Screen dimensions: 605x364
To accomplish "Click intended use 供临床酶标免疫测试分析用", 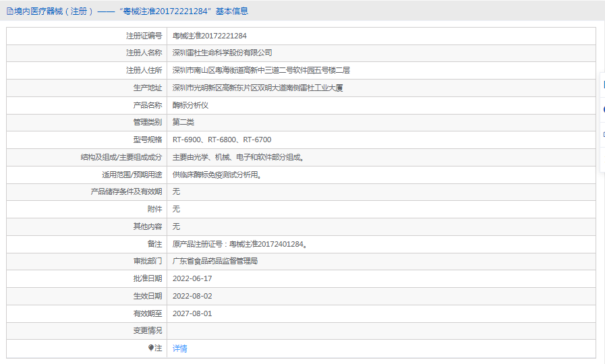I will click(217, 175).
